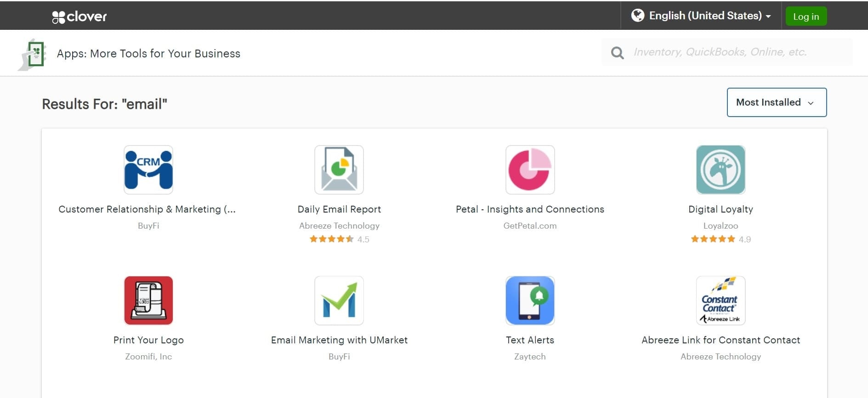Open the Customer Relationship & Marketing CRM icon
This screenshot has width=868, height=398.
148,170
